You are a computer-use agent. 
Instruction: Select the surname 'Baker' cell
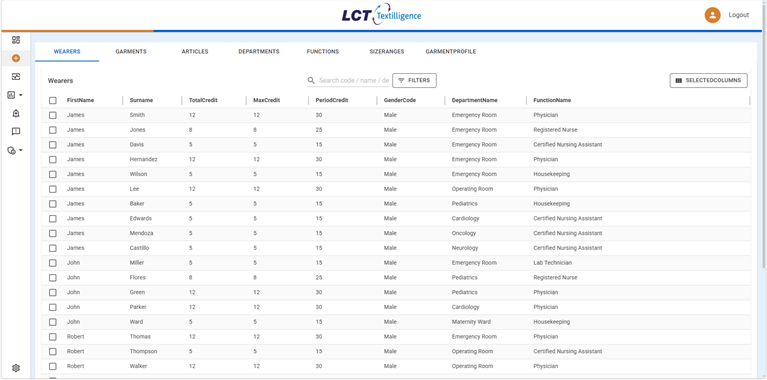click(x=137, y=203)
